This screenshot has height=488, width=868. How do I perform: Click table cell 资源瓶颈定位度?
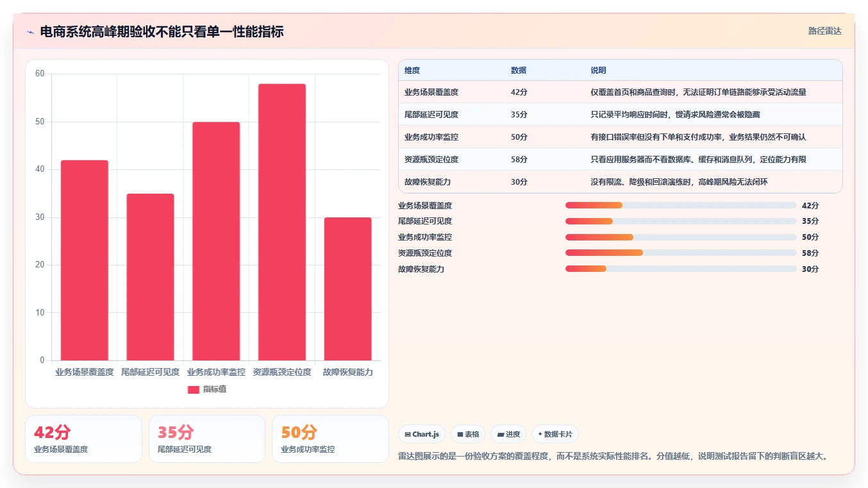[431, 160]
